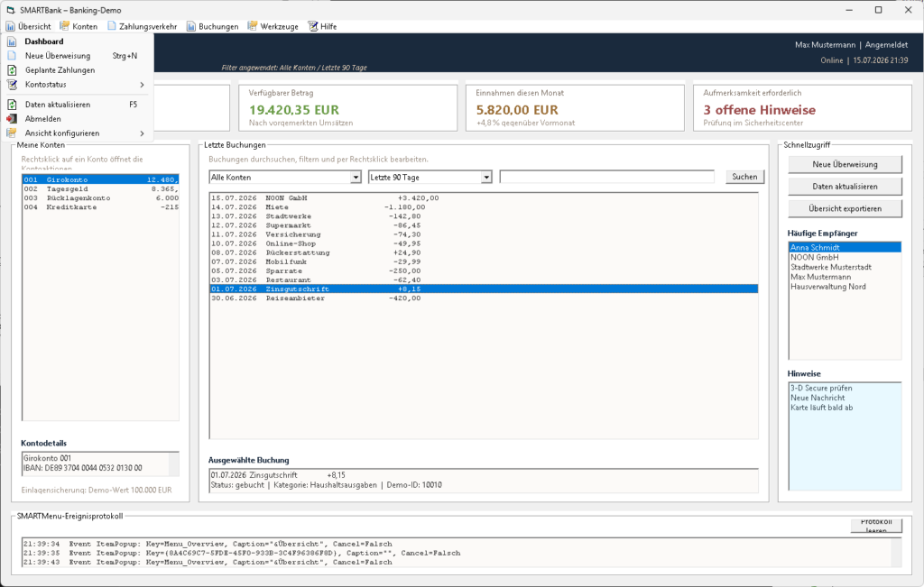Select account 001 Girokonto
The image size is (924, 587).
coord(100,179)
